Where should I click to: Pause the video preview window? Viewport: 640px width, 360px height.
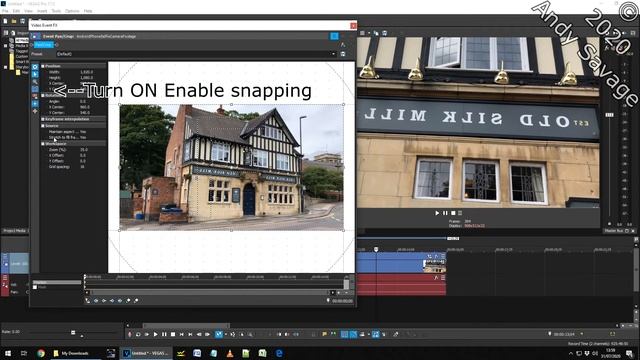pos(445,213)
